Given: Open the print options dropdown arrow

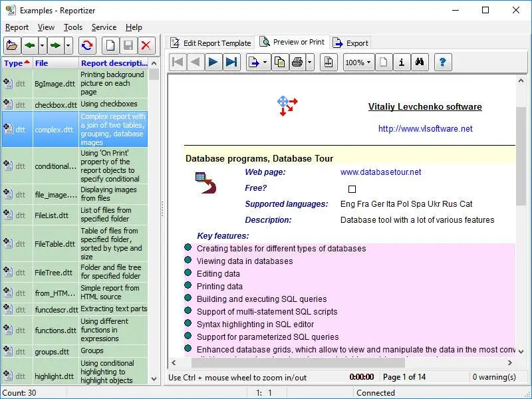Looking at the screenshot, I should [310, 62].
